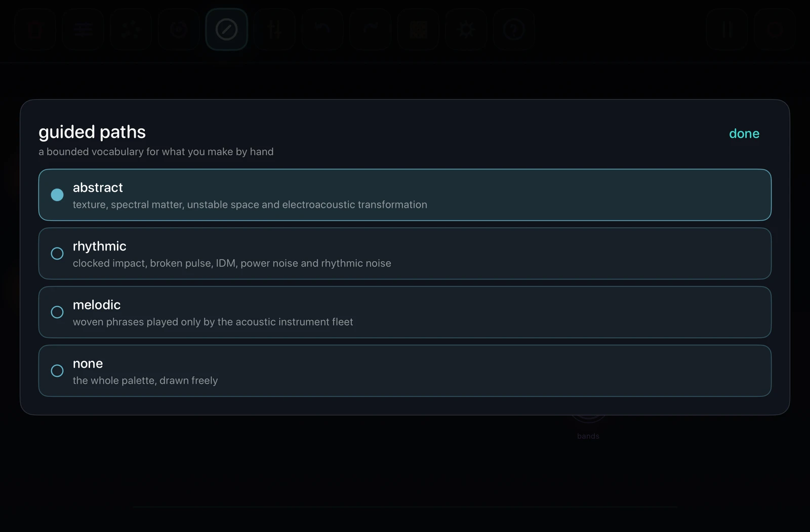Viewport: 810px width, 532px height.
Task: Open the vertical faders mixer icon
Action: click(275, 29)
